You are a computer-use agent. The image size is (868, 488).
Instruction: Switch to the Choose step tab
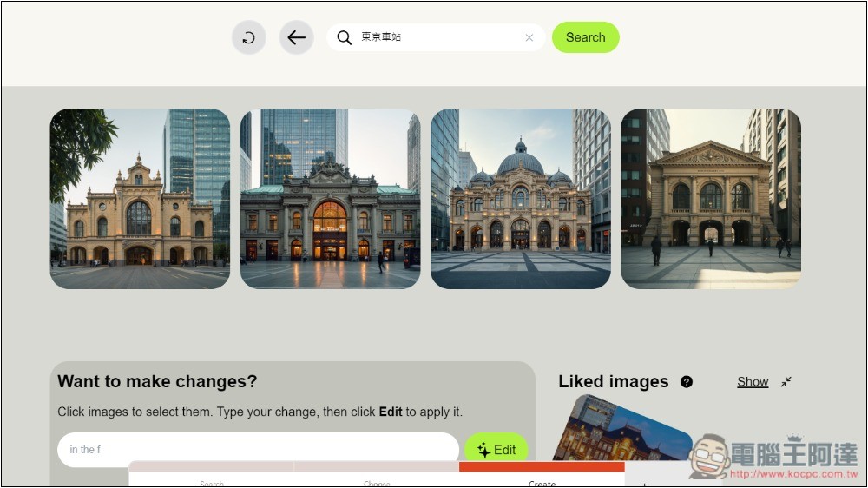(377, 482)
